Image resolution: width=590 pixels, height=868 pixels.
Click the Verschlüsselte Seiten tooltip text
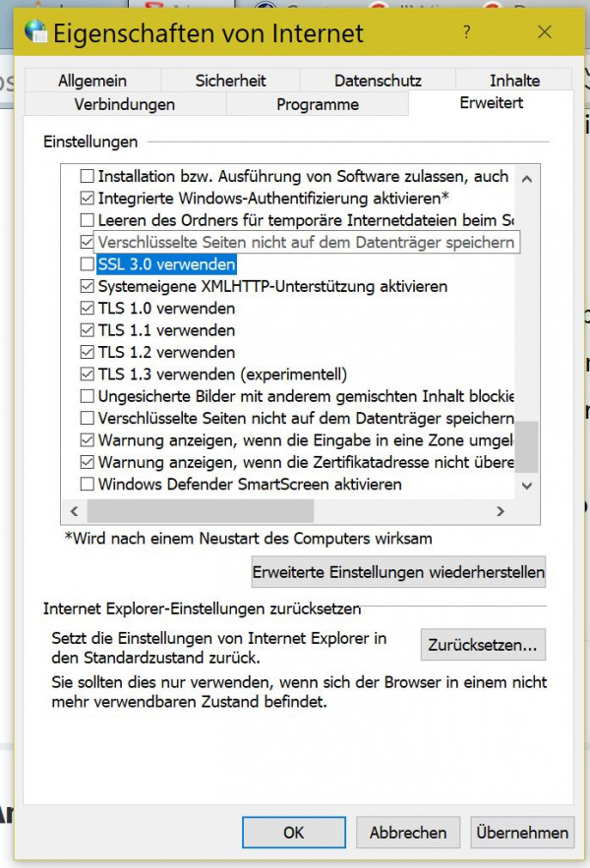[x=307, y=243]
